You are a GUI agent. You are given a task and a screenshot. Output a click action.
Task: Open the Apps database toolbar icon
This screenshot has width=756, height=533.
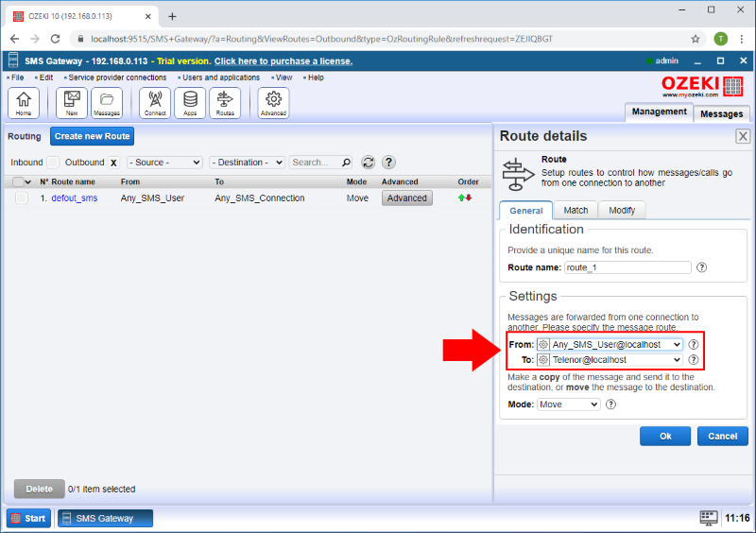coord(190,103)
